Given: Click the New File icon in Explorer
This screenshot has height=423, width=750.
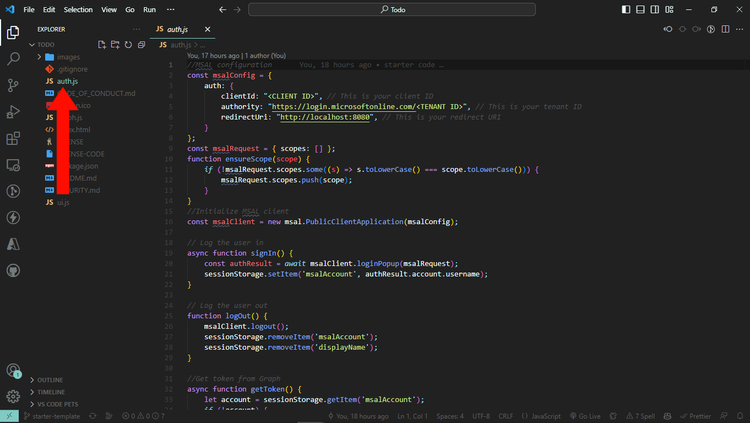Looking at the screenshot, I should click(102, 44).
